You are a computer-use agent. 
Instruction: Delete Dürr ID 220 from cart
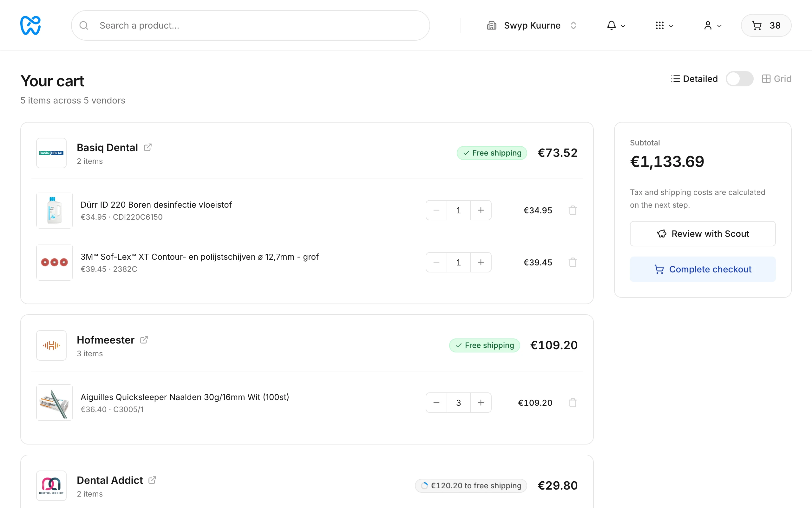click(x=573, y=210)
